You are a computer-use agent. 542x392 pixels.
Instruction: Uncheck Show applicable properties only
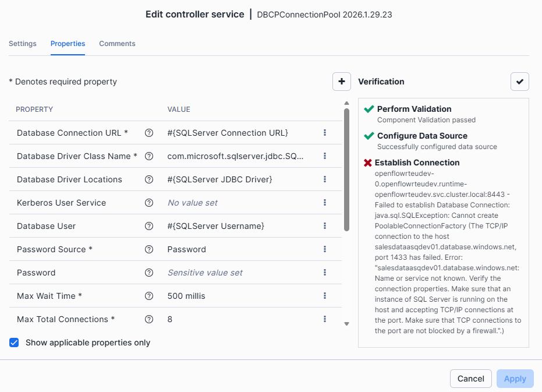(15, 342)
